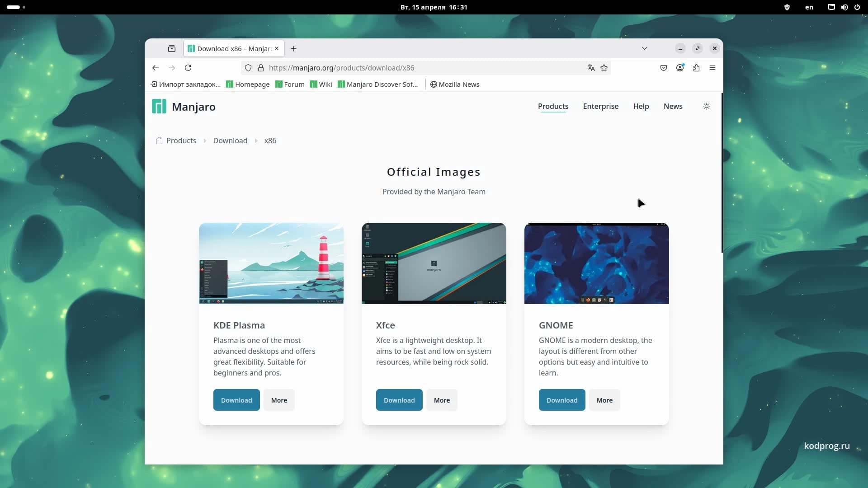This screenshot has height=488, width=868.
Task: Click the Download breadcrumb link
Action: (230, 141)
